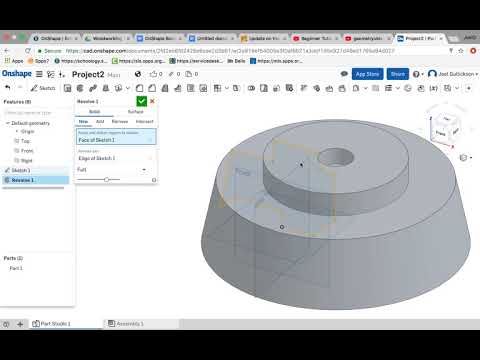Select the Linear pattern tool icon
This screenshot has height=360, width=480.
click(217, 88)
